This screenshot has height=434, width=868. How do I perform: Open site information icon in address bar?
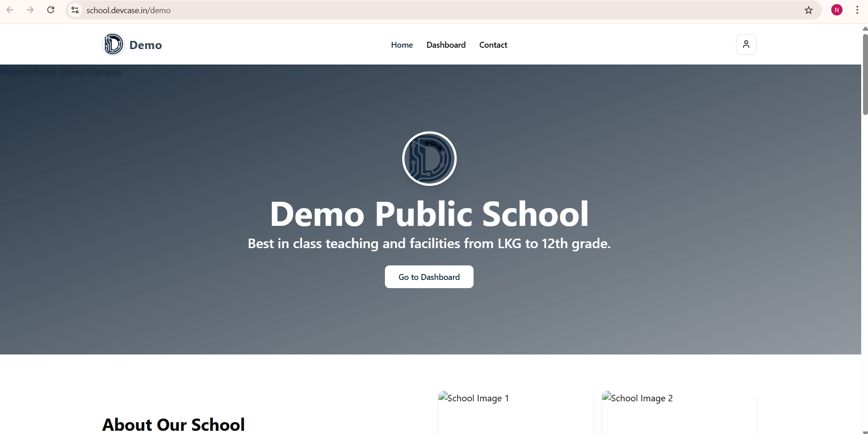(75, 10)
